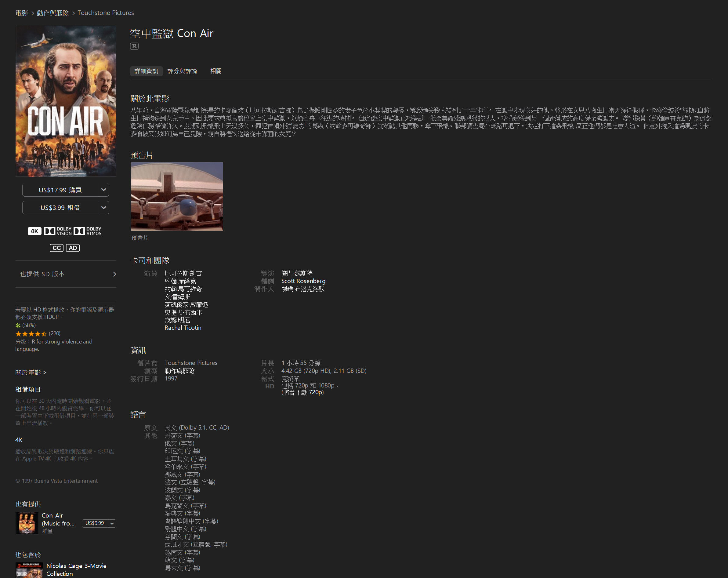
Task: Switch to the 評分與評論 tab
Action: [x=182, y=71]
